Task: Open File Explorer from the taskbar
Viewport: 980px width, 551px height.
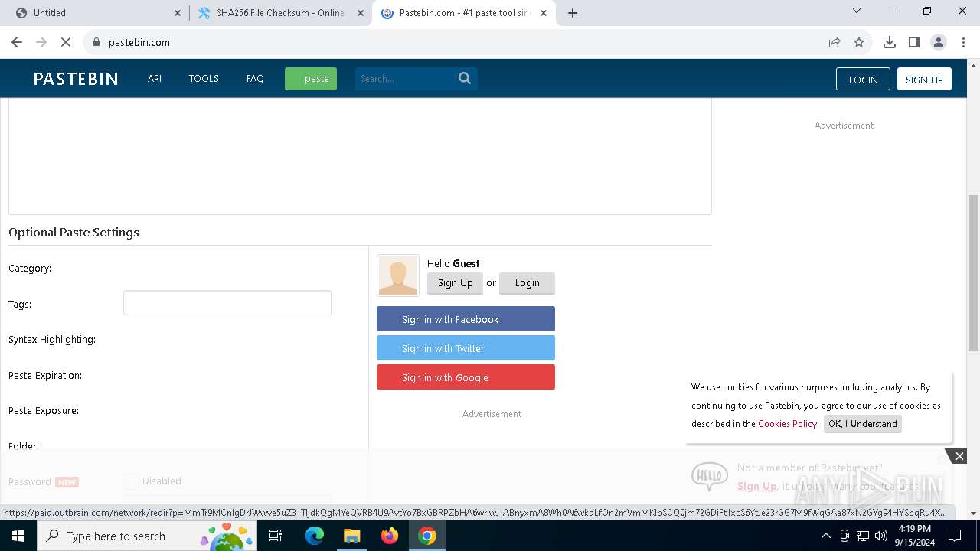Action: [x=351, y=536]
